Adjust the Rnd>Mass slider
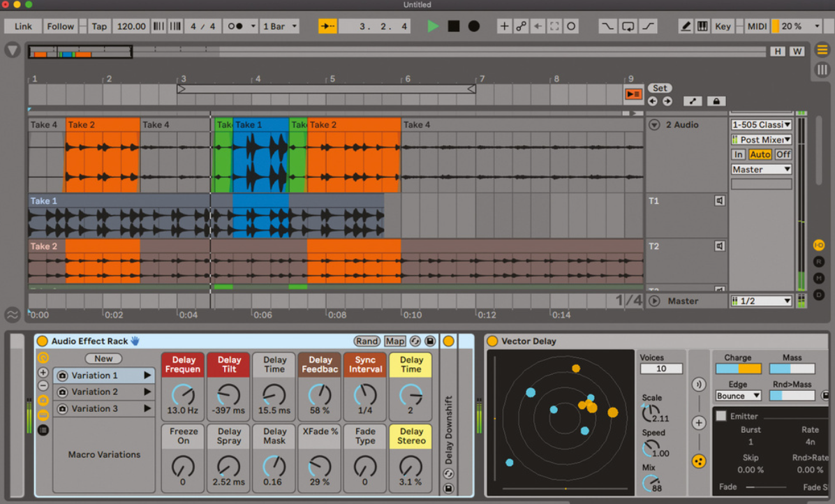Viewport: 835px width, 504px height. 792,396
